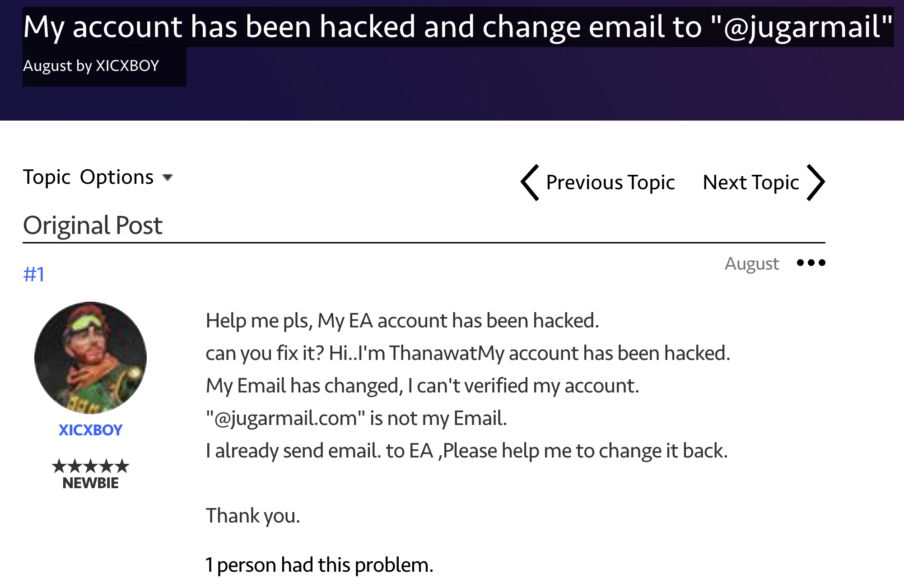
Task: Select the Original Post section heading
Action: click(93, 225)
